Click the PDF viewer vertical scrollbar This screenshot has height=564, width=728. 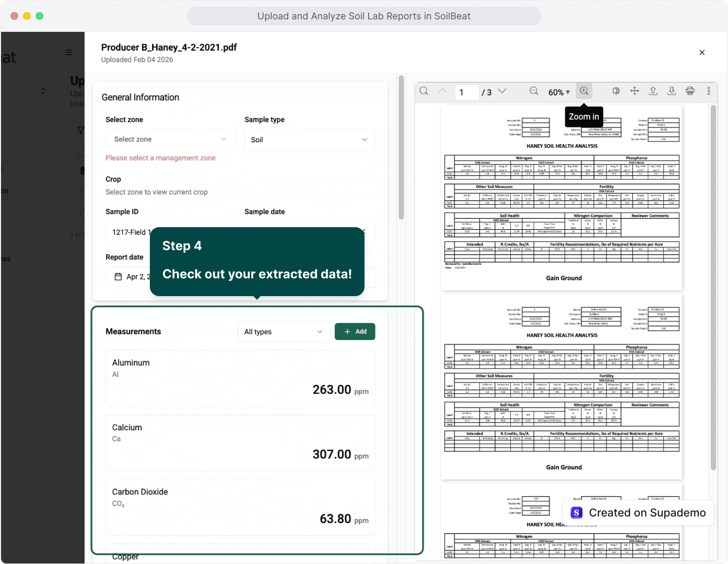(713, 287)
